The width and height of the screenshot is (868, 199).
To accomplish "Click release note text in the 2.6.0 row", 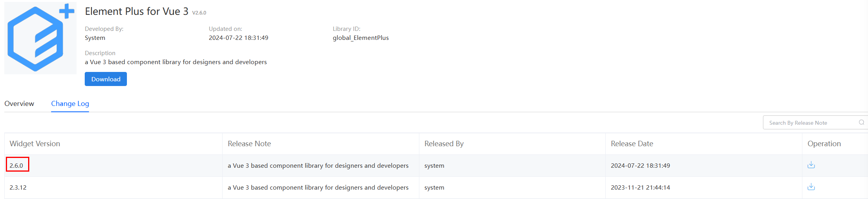I will (318, 165).
